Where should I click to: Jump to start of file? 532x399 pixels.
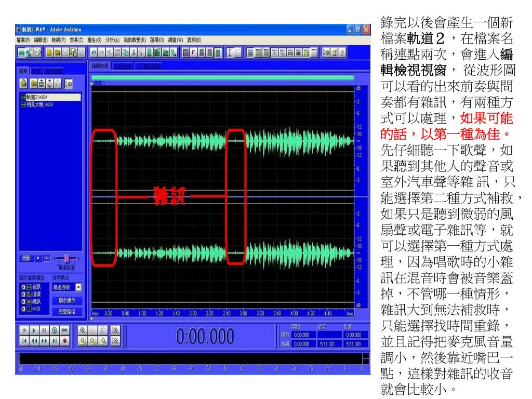(24, 341)
